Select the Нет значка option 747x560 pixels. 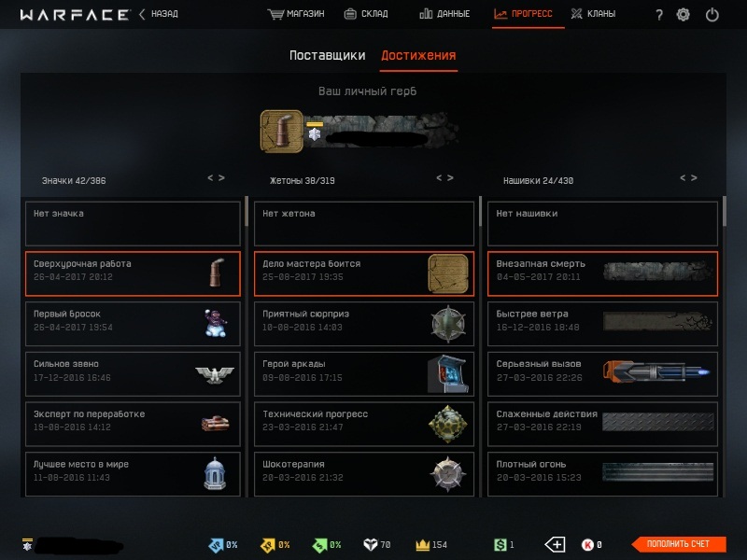click(x=133, y=223)
